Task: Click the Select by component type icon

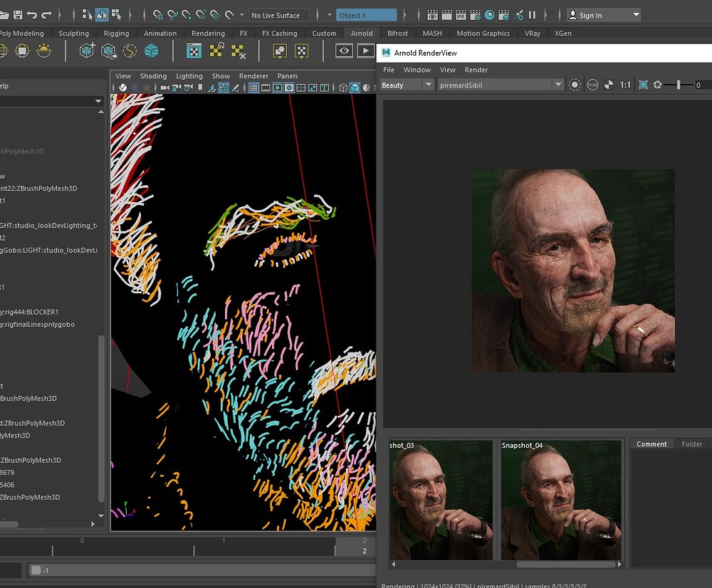Action: (x=116, y=15)
